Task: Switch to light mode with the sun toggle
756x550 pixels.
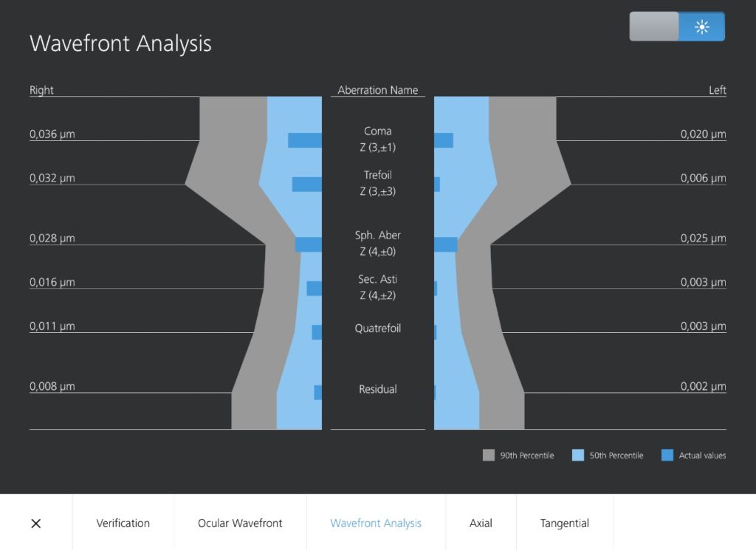Action: [701, 27]
